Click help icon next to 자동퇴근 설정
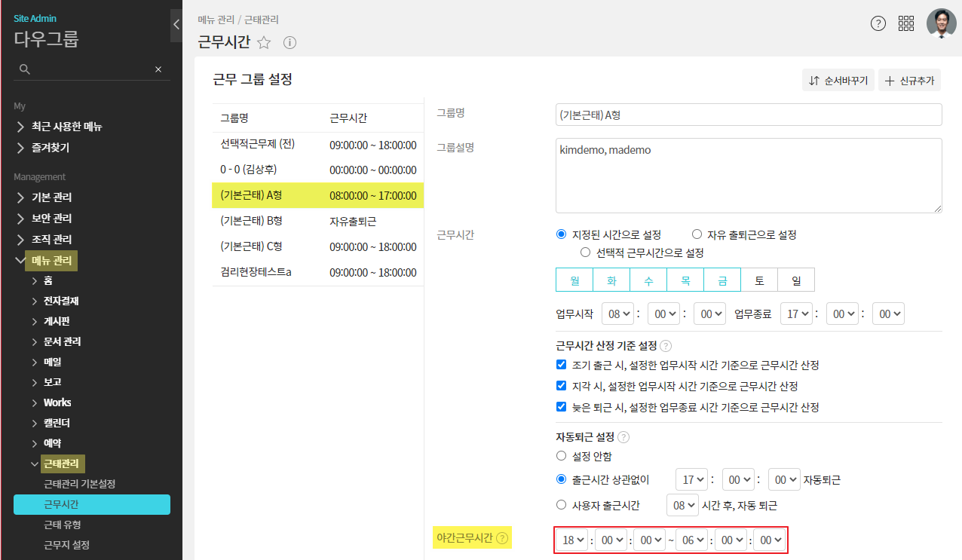Viewport: 962px width, 560px height. [623, 436]
